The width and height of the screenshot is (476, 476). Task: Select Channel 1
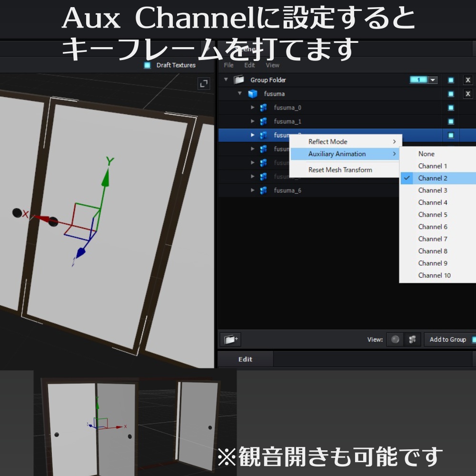tap(438, 166)
